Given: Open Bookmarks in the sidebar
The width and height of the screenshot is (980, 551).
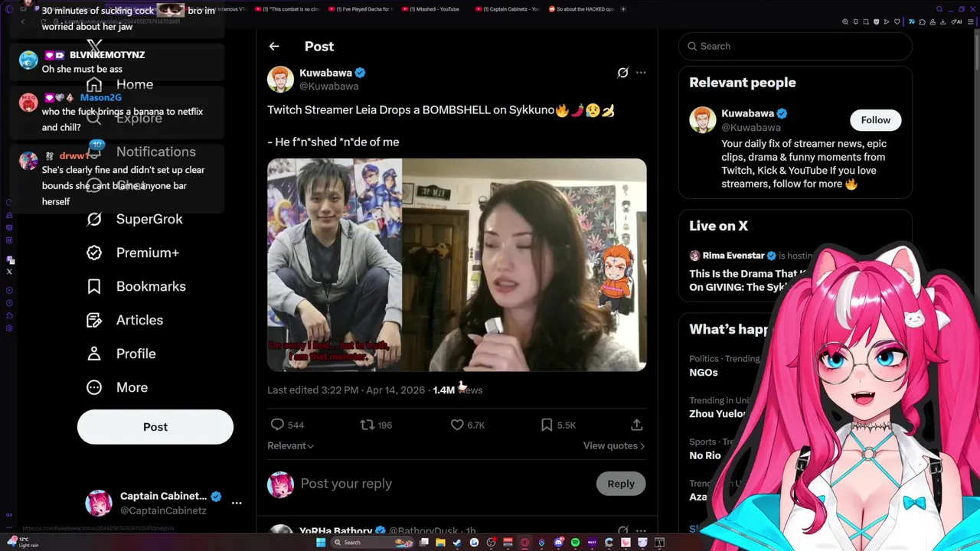Looking at the screenshot, I should (151, 286).
